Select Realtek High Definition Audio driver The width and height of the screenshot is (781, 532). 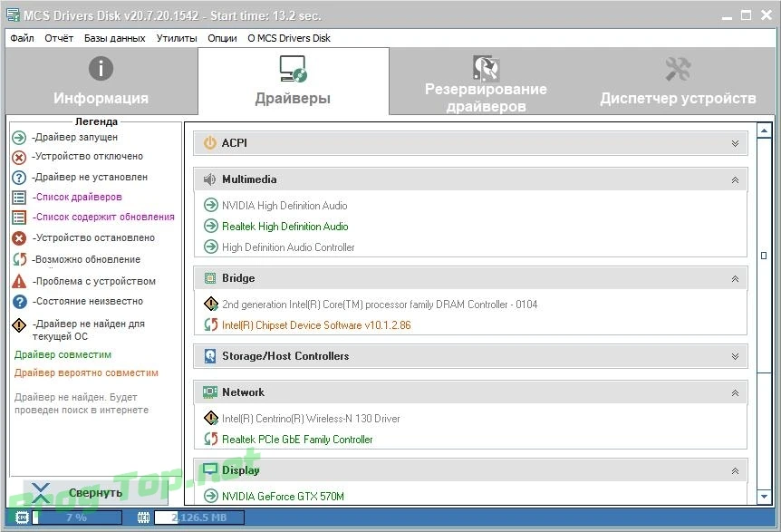(x=284, y=227)
